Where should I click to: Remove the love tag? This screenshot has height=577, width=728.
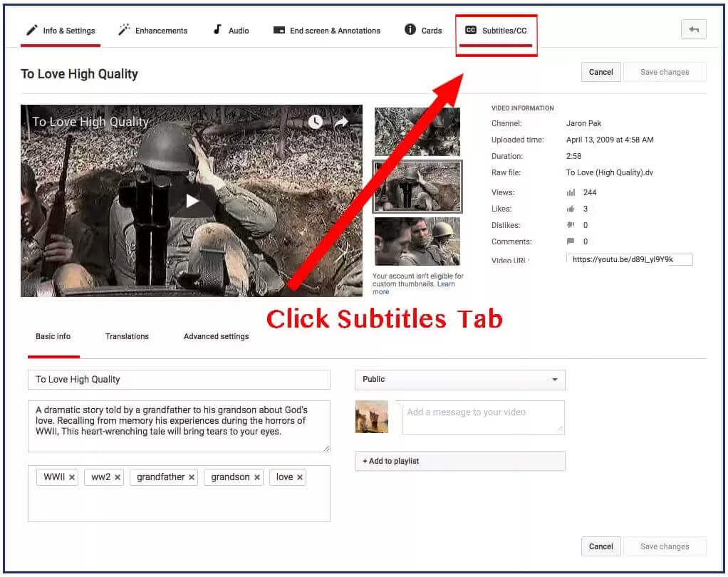coord(298,477)
